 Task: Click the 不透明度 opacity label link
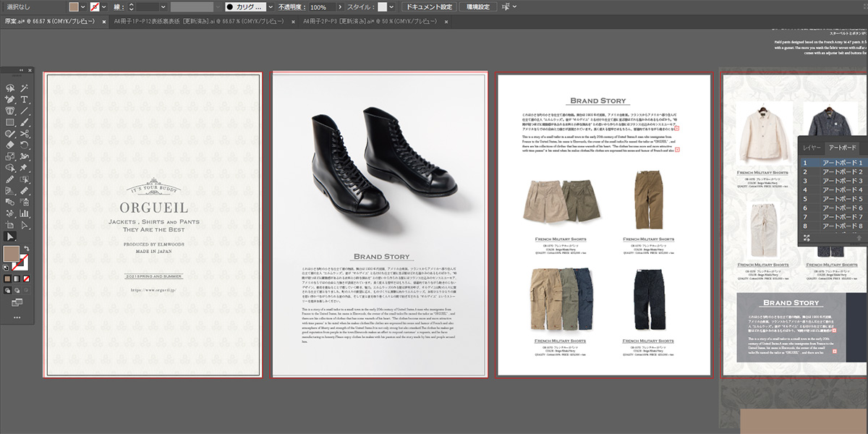click(292, 7)
